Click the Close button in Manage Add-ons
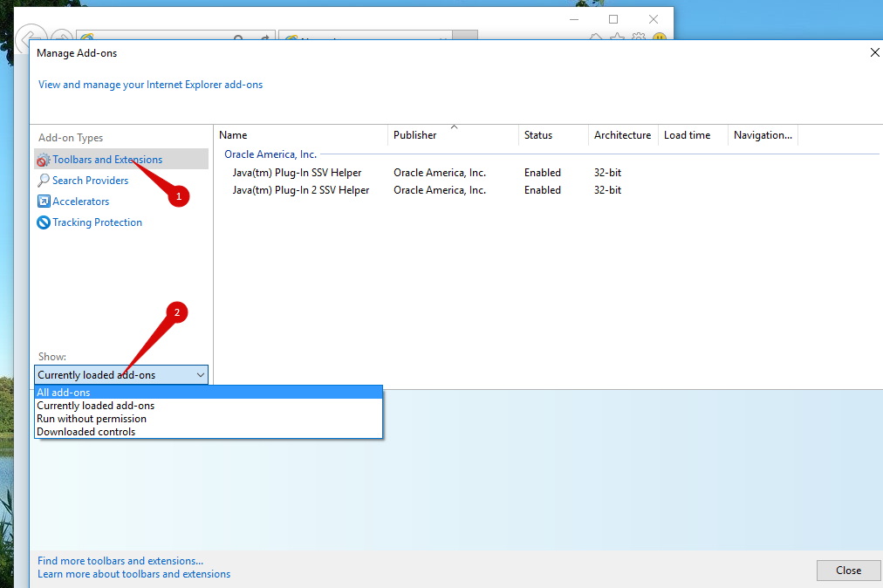The image size is (883, 588). coord(848,571)
